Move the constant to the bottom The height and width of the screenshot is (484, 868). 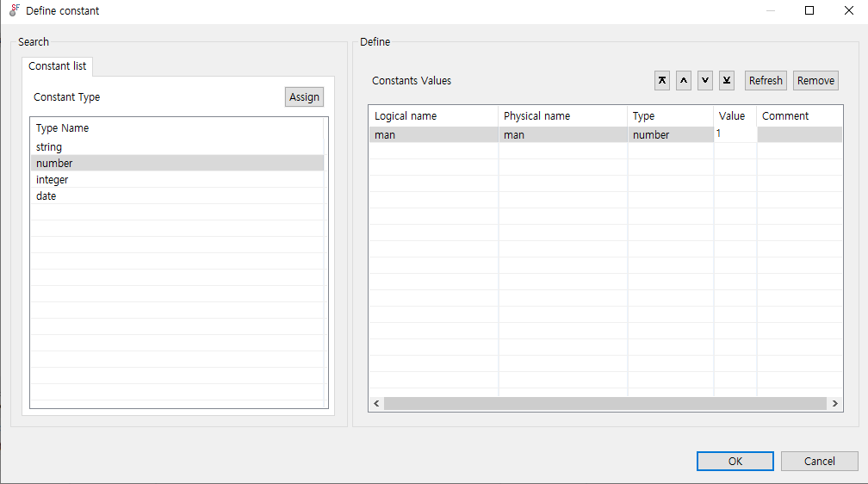pos(727,80)
